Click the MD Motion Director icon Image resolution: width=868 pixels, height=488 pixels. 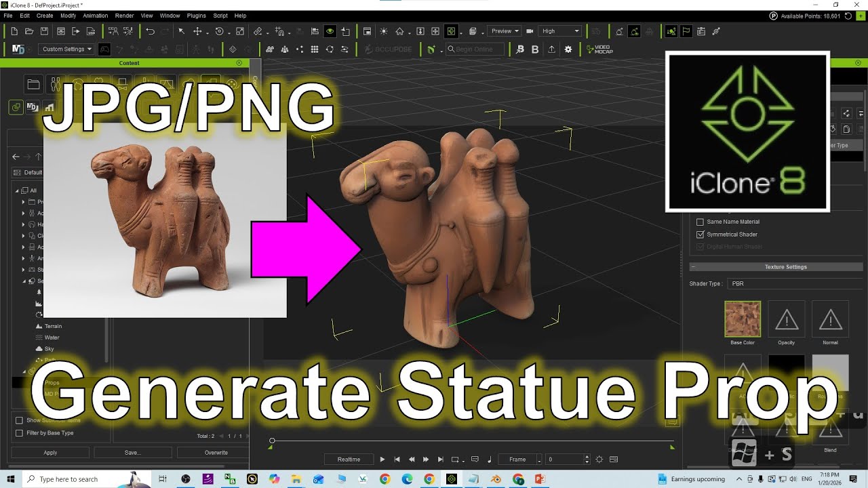(18, 49)
